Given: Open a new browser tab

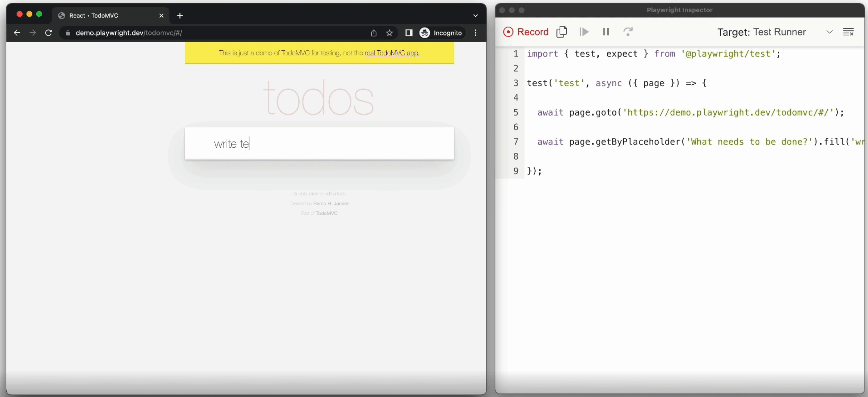Looking at the screenshot, I should pos(180,15).
